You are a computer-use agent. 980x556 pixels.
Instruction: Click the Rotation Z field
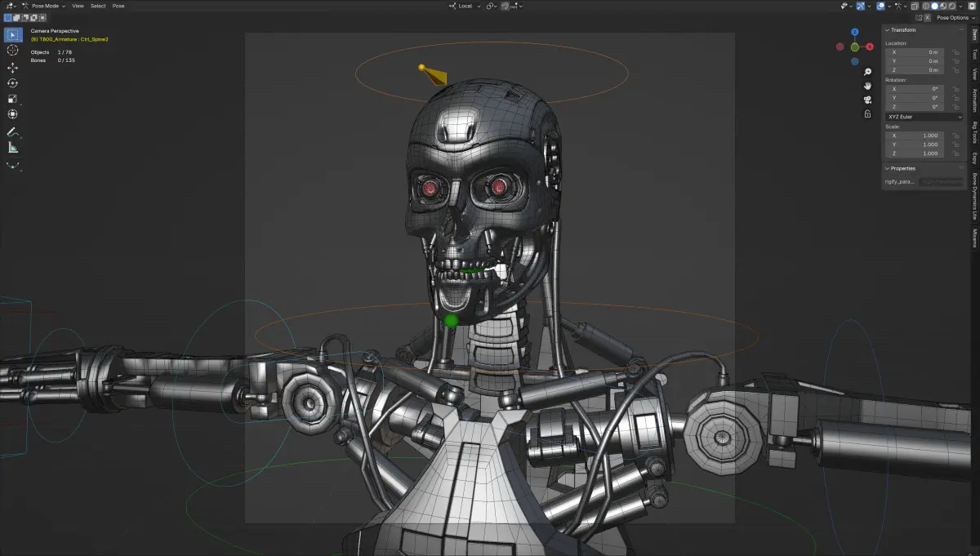(915, 107)
